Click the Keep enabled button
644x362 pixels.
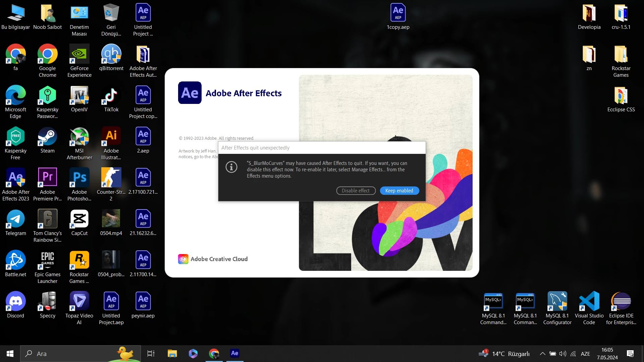pos(399,191)
